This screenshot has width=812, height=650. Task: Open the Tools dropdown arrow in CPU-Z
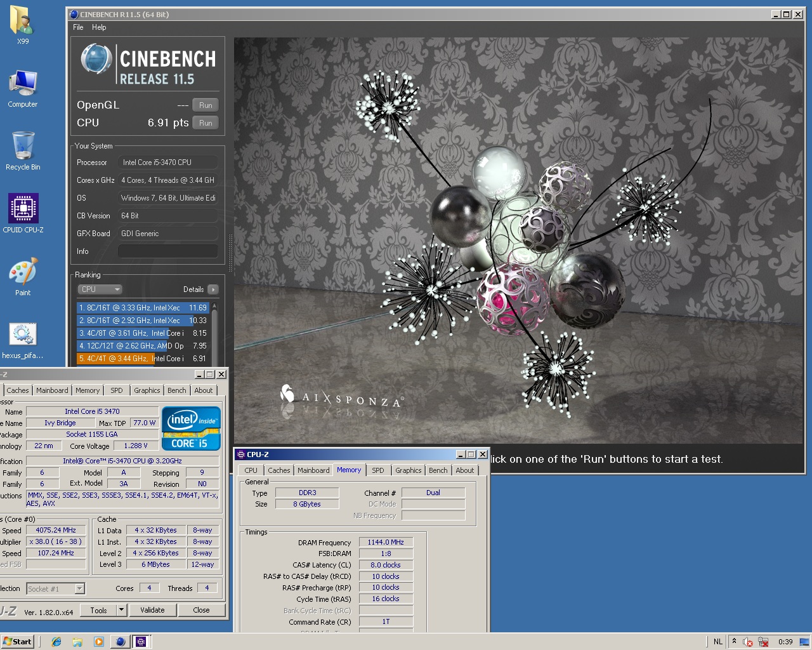[121, 610]
